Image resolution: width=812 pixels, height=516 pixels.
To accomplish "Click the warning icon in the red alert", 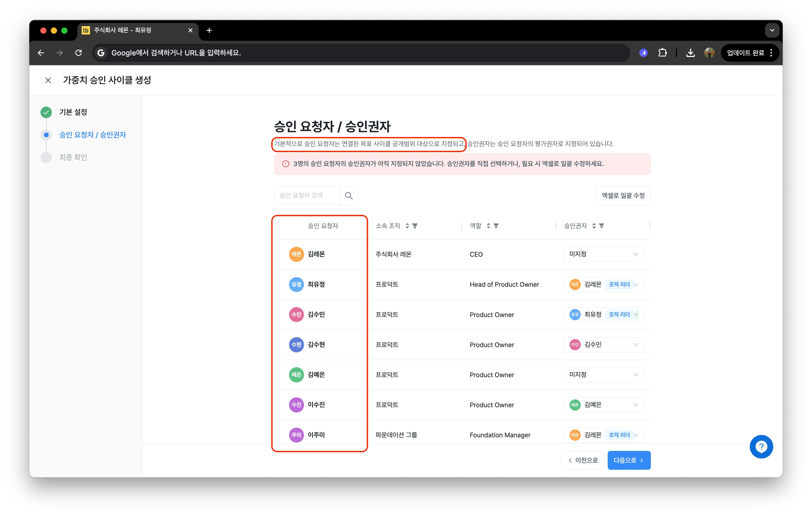I will pos(286,164).
